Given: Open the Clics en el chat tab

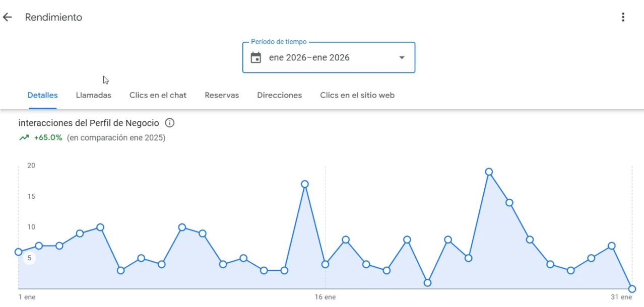Looking at the screenshot, I should [x=158, y=95].
